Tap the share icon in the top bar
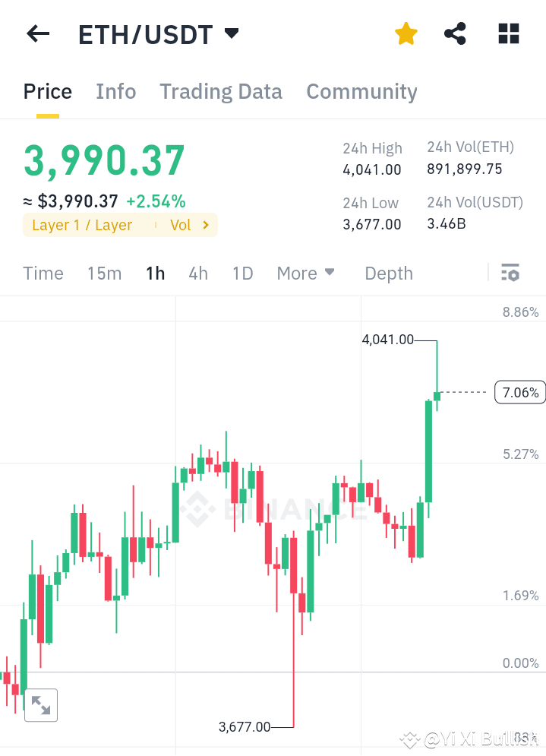 point(455,33)
